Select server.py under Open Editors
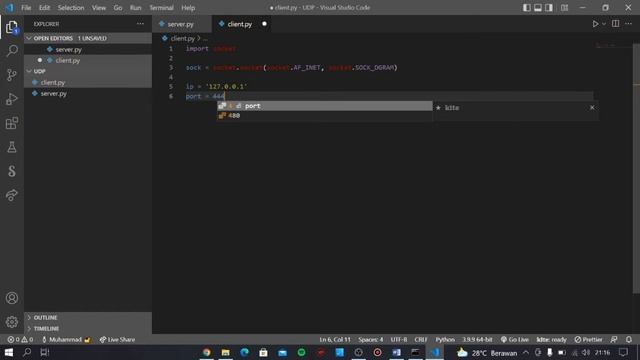The width and height of the screenshot is (640, 360). [x=88, y=49]
